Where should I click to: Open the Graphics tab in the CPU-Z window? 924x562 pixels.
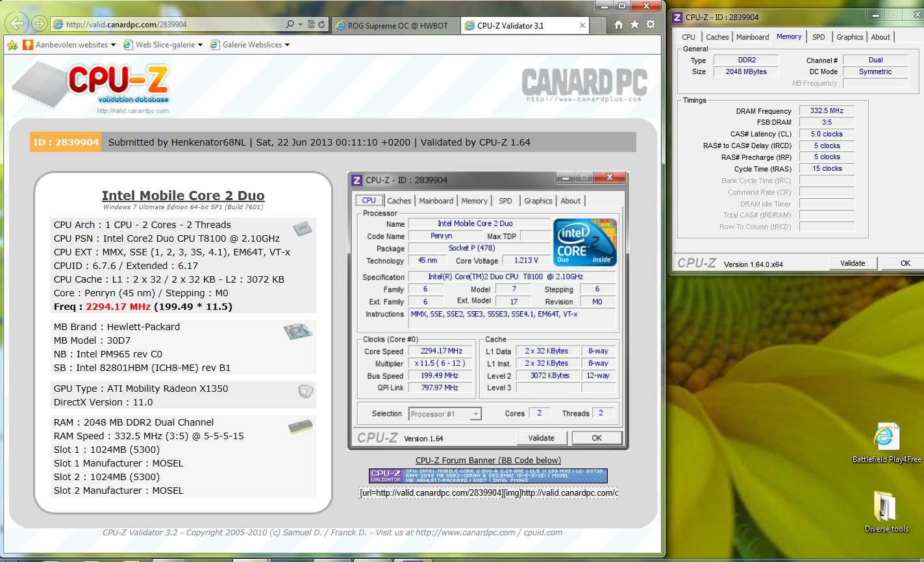point(850,37)
